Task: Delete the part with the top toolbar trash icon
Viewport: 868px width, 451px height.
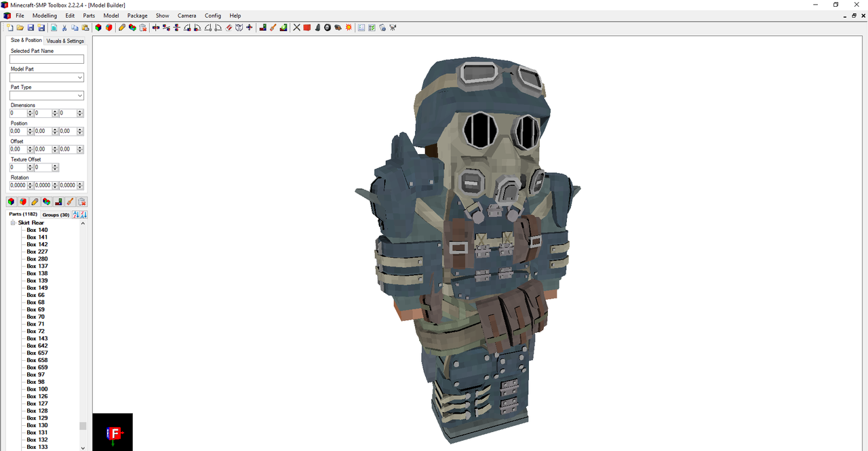Action: 142,28
